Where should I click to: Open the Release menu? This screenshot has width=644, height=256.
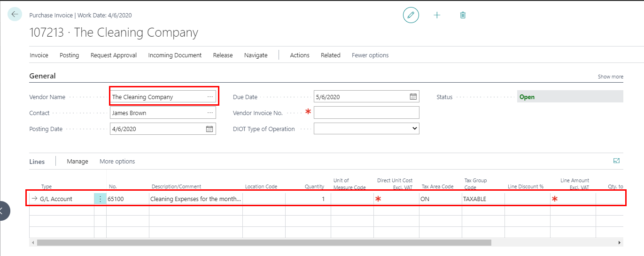pyautogui.click(x=223, y=55)
